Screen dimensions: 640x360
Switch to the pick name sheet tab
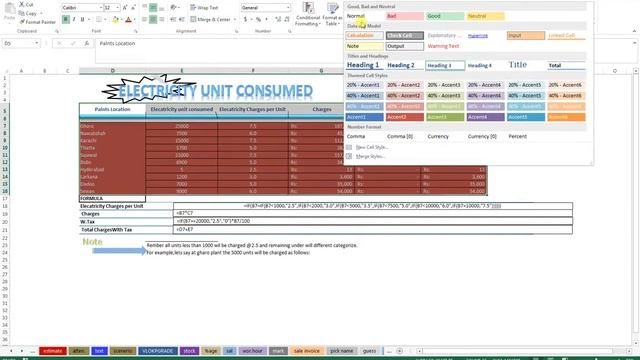click(x=342, y=351)
